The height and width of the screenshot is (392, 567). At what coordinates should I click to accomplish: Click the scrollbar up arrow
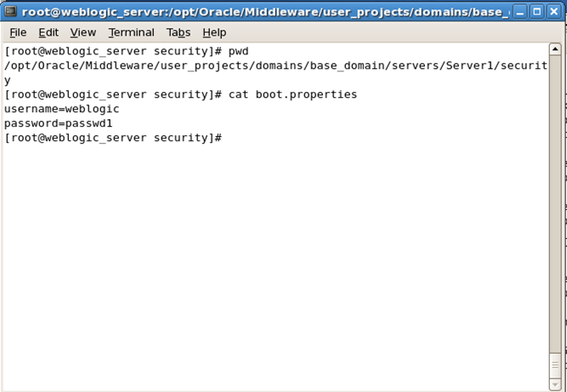pyautogui.click(x=555, y=49)
